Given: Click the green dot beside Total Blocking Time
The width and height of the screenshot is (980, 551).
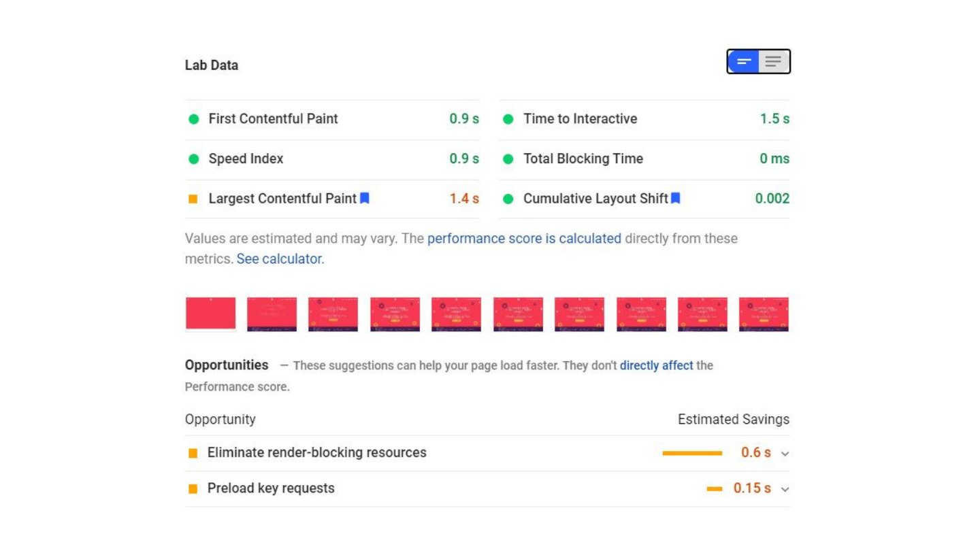Looking at the screenshot, I should (x=508, y=159).
